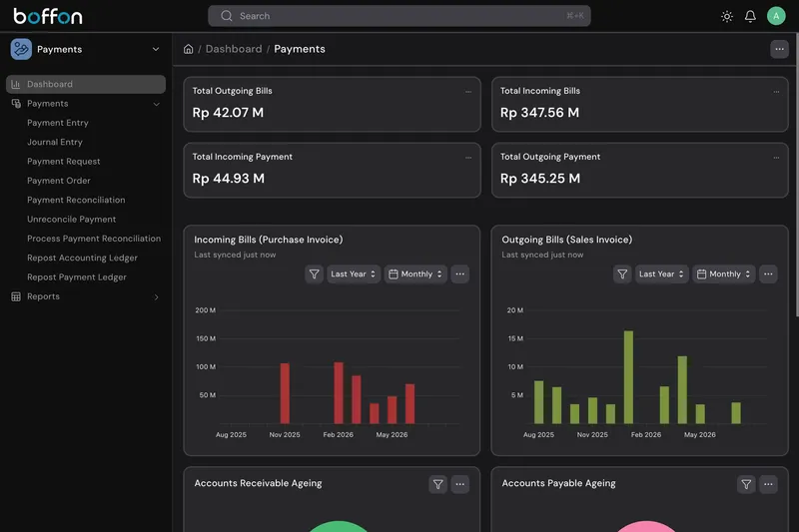Open the Total Incoming Payment card menu

(x=468, y=158)
